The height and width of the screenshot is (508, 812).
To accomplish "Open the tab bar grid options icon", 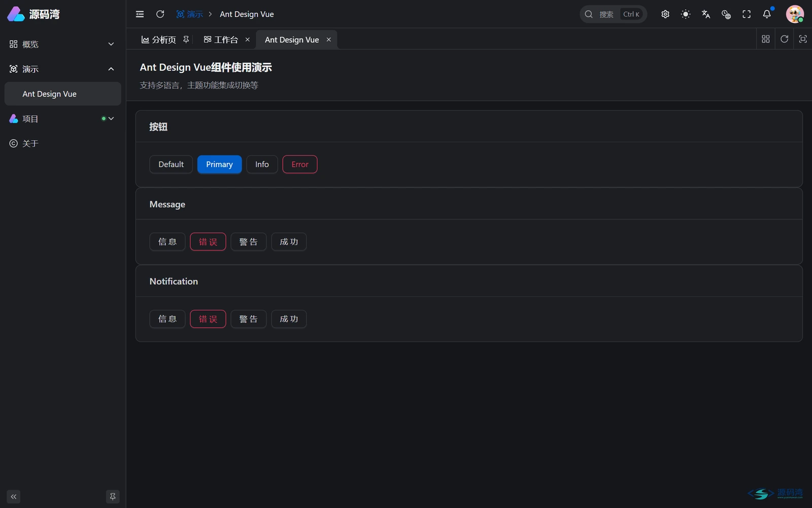I will point(766,39).
